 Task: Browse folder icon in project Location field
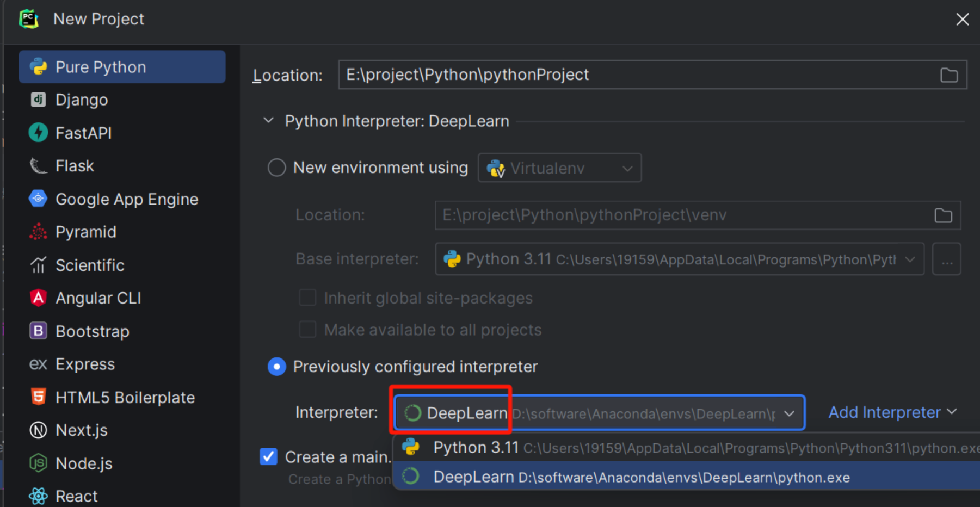[x=948, y=75]
